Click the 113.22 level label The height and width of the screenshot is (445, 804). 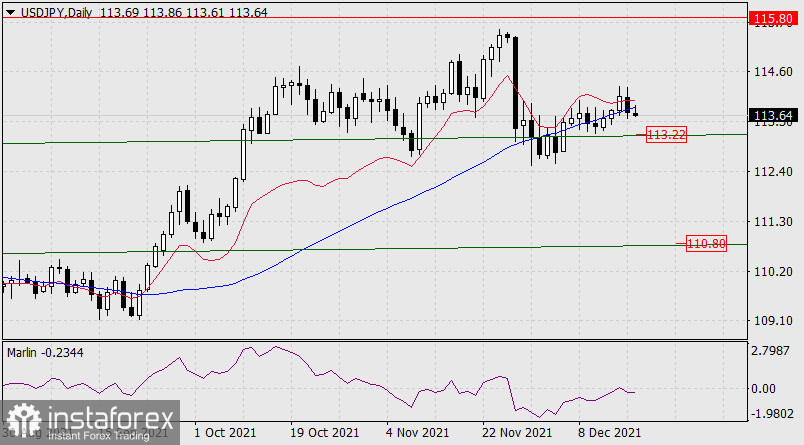(666, 135)
